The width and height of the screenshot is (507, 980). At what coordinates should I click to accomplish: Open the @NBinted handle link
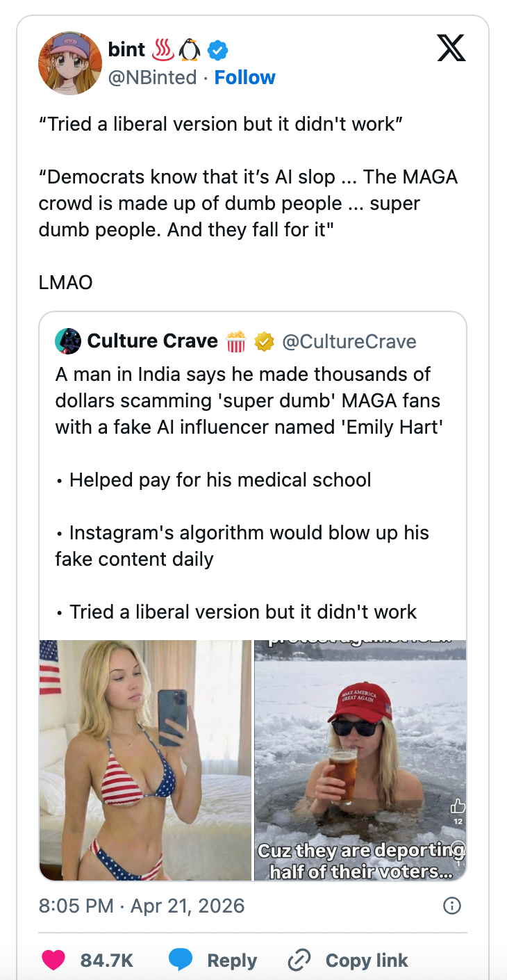[152, 77]
